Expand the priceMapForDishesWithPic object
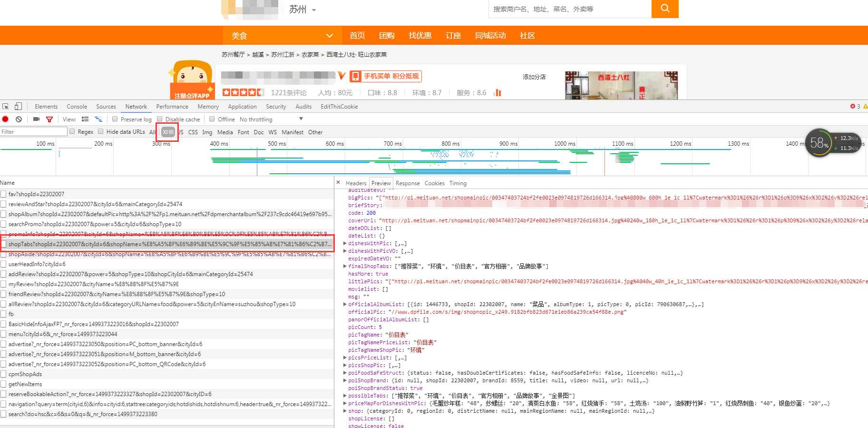The width and height of the screenshot is (868, 428). click(x=345, y=403)
